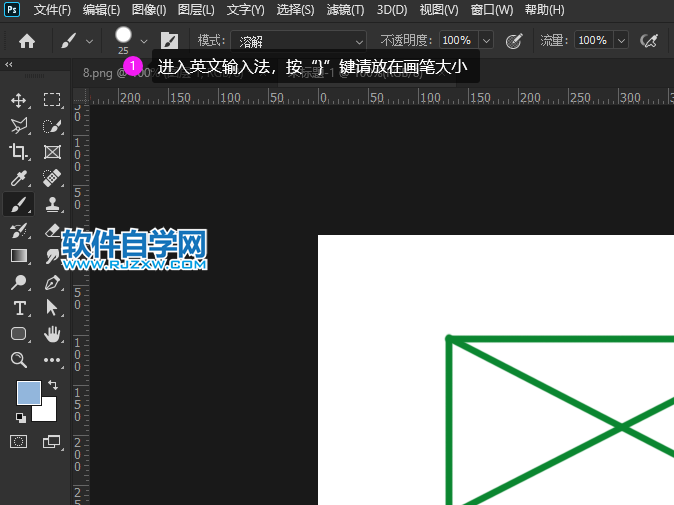Toggle pressure control for opacity
Image resolution: width=674 pixels, height=505 pixels.
point(514,41)
